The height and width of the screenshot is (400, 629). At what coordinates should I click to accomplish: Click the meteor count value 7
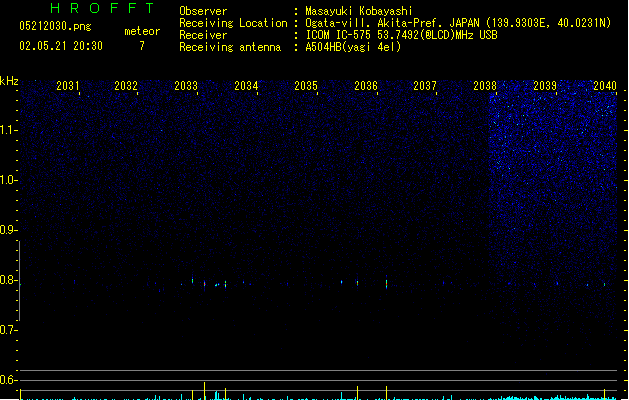click(142, 46)
